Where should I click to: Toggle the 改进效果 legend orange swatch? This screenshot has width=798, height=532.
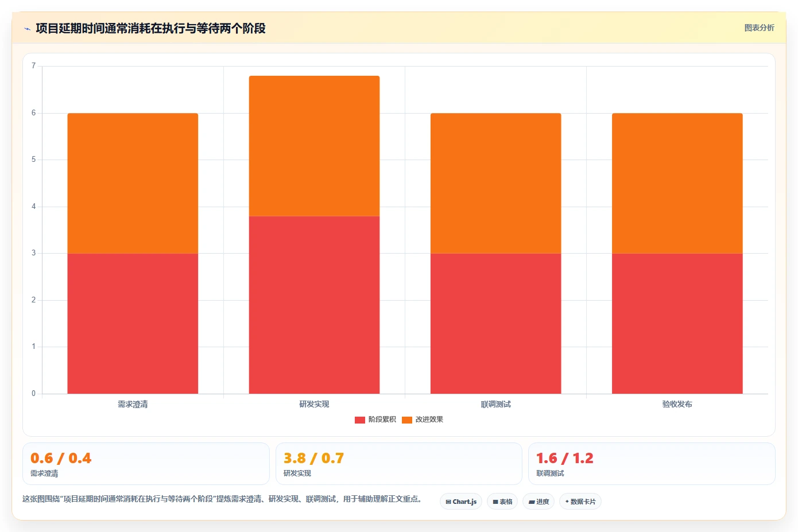pos(407,420)
